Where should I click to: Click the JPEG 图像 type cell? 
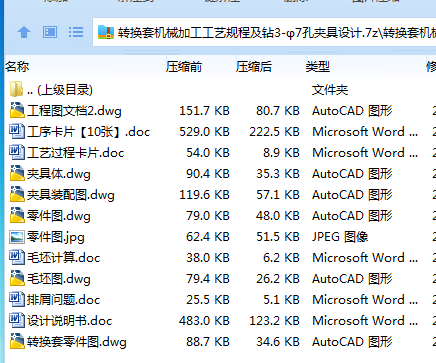(x=340, y=237)
